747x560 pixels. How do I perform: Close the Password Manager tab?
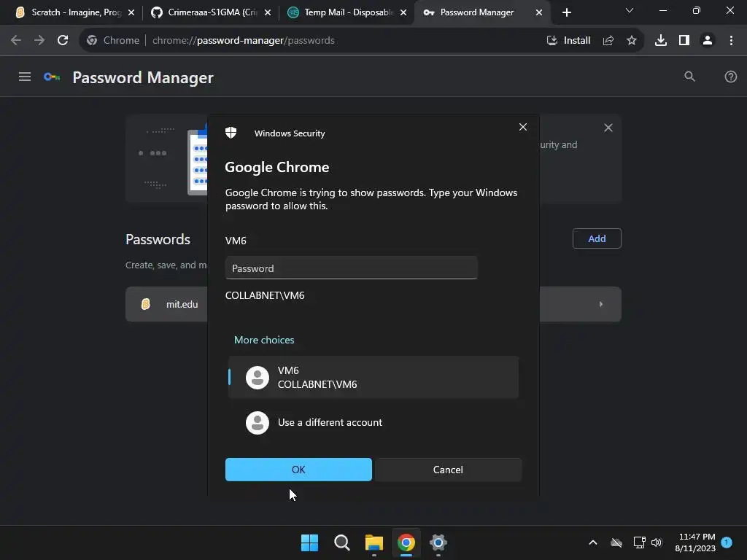click(x=539, y=12)
